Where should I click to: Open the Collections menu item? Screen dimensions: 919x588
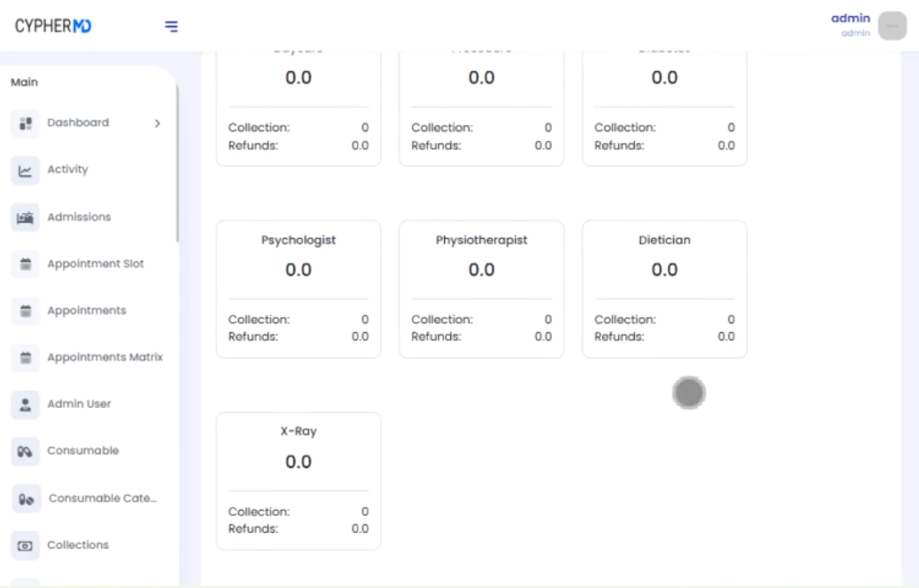pyautogui.click(x=78, y=545)
